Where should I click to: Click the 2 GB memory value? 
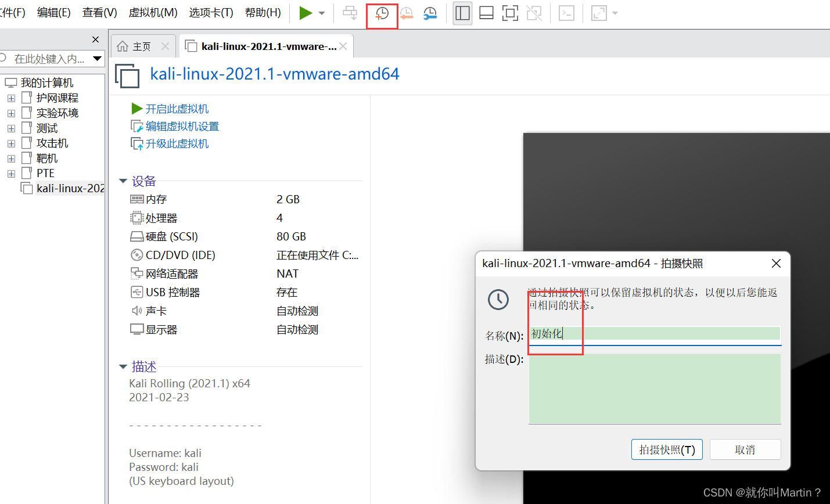tap(288, 199)
